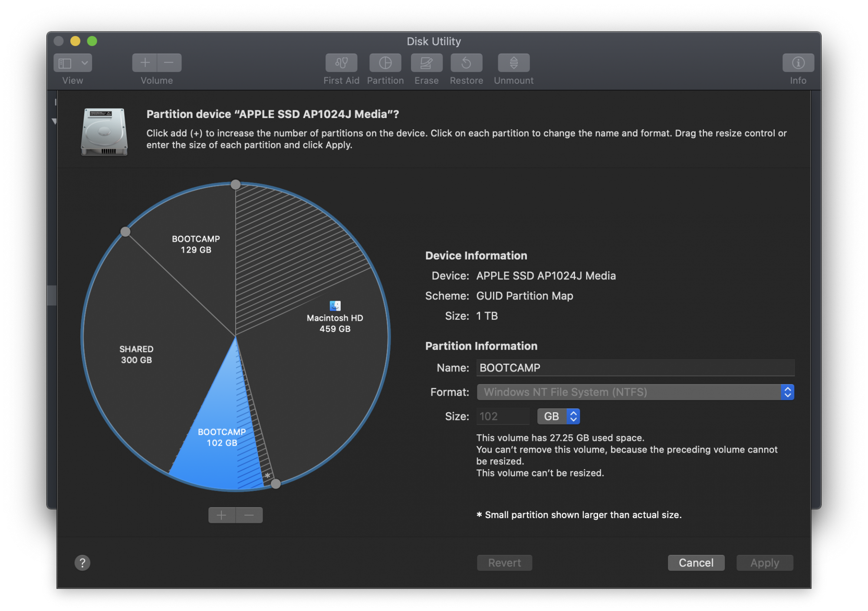
Task: Select the BOOTCAMP 129 GB pie slice
Action: tap(196, 244)
